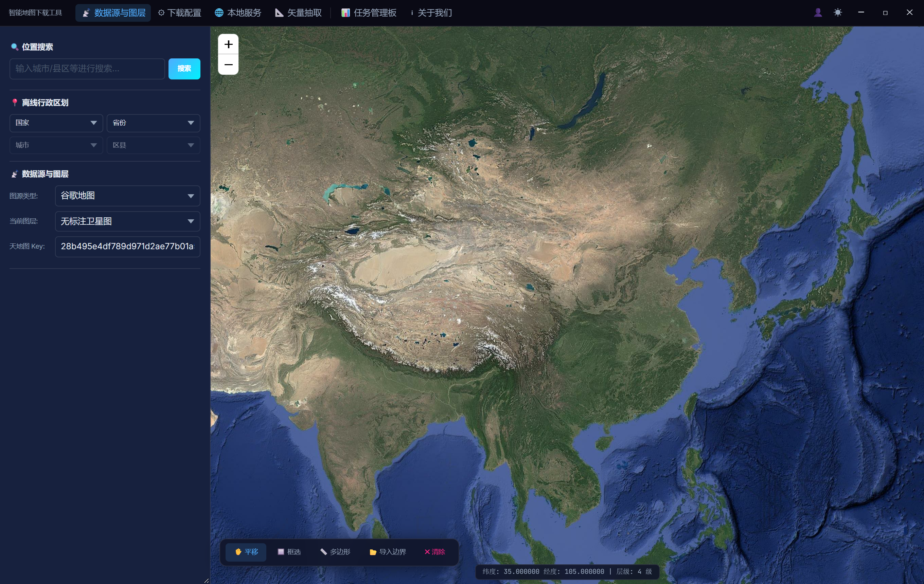
Task: Open the 矢量抽取 tab
Action: (x=299, y=13)
